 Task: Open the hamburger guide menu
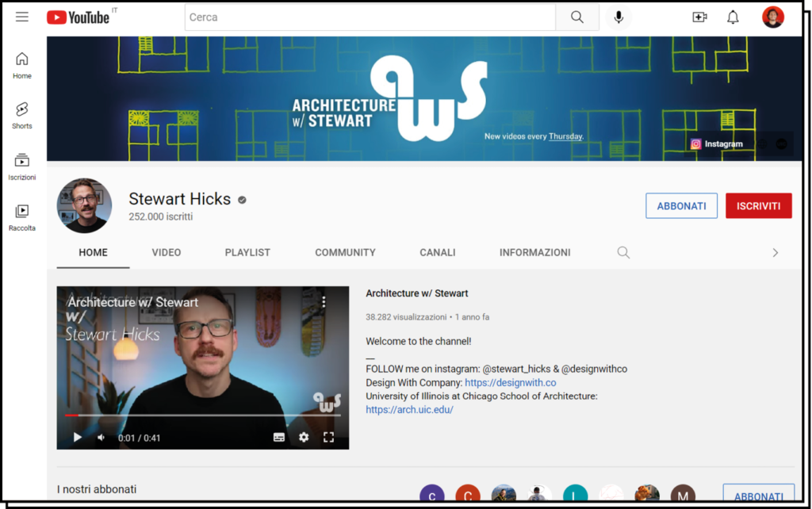pyautogui.click(x=22, y=17)
